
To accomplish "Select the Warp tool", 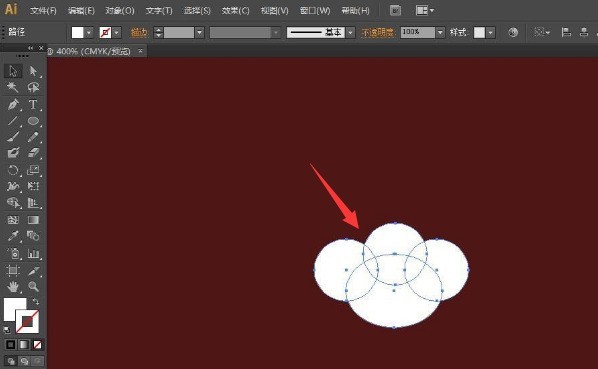I will pyautogui.click(x=13, y=186).
